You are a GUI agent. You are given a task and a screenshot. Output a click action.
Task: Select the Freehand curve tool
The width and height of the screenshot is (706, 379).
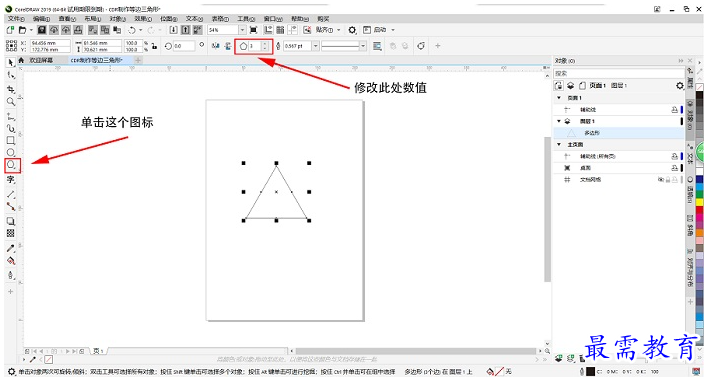pyautogui.click(x=11, y=116)
